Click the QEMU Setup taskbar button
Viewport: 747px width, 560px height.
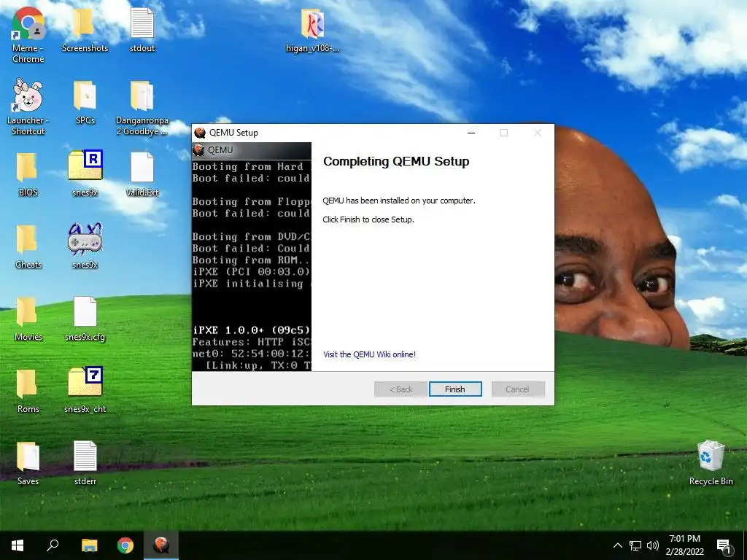click(161, 545)
